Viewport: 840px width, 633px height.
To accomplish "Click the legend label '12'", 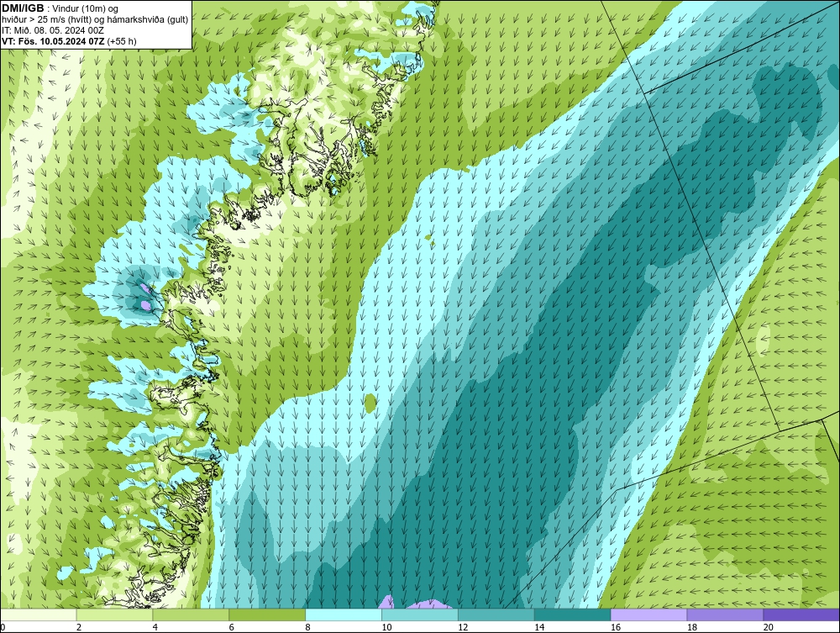I will point(463,627).
